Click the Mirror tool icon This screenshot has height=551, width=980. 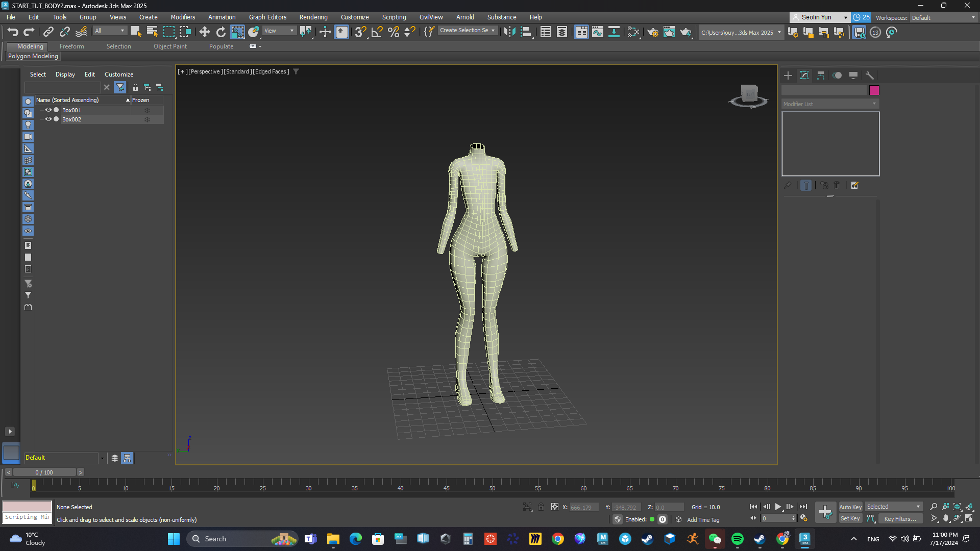(509, 32)
